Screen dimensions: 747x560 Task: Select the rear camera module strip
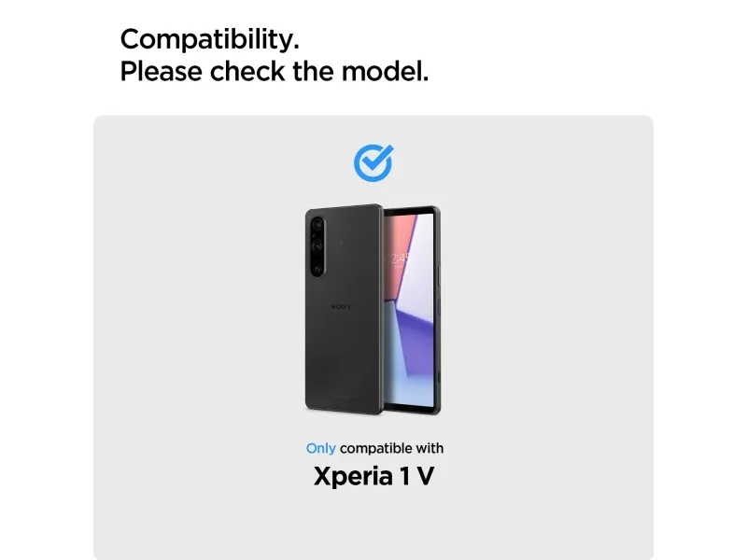317,246
